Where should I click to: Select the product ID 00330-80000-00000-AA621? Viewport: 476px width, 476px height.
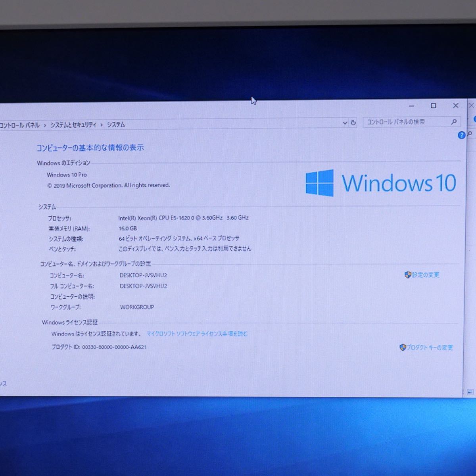click(114, 347)
